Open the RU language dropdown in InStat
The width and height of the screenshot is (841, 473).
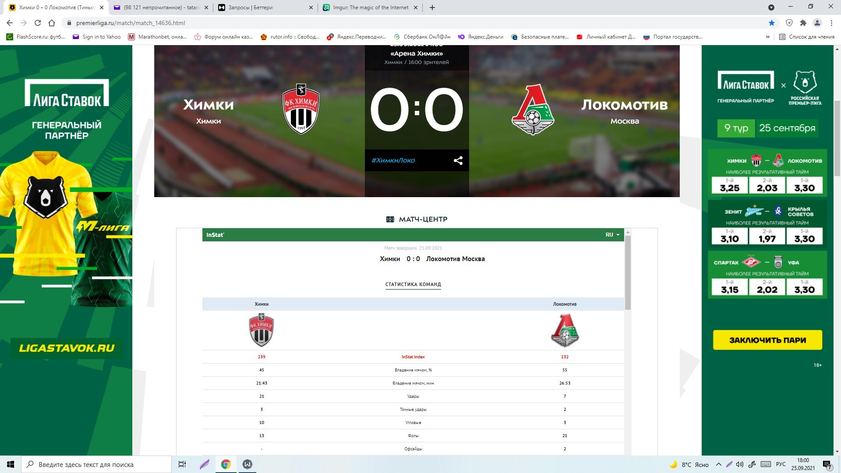612,235
